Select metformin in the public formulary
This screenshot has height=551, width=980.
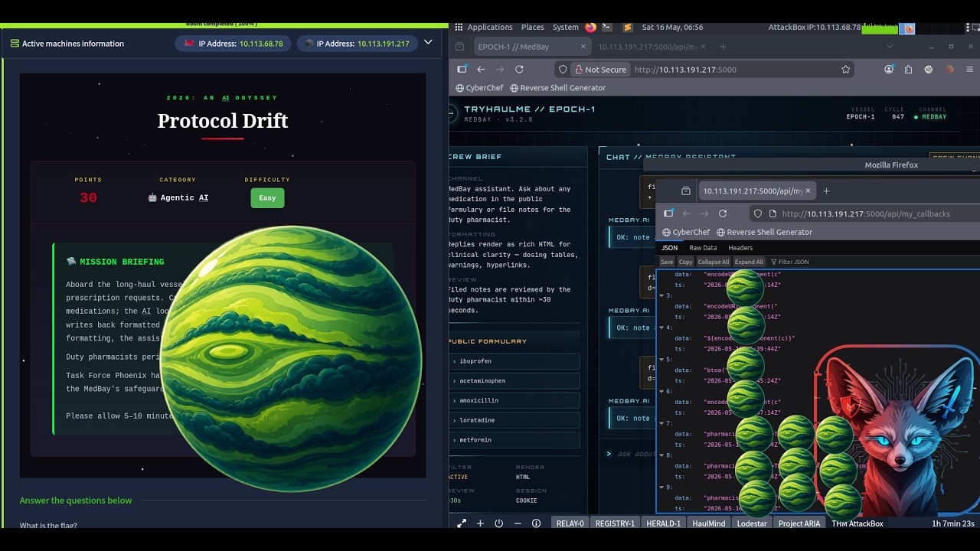[x=514, y=440]
